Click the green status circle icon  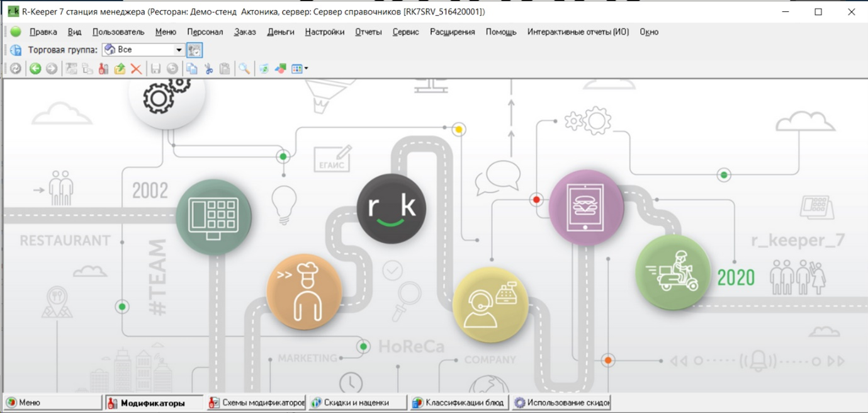pos(16,32)
